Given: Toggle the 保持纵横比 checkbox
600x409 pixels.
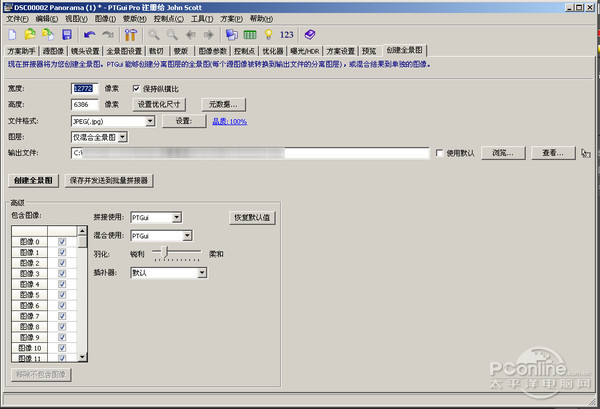Looking at the screenshot, I should (x=136, y=89).
